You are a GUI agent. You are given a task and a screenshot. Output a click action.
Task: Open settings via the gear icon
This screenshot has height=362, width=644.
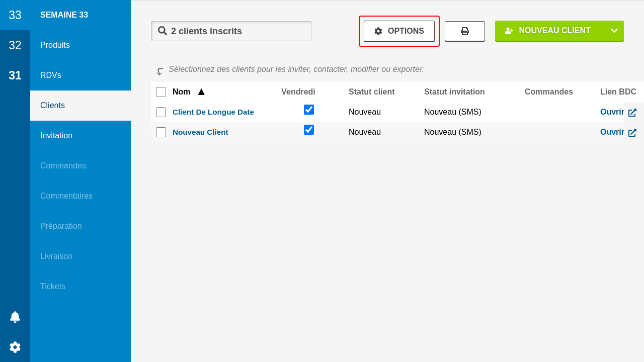(x=15, y=347)
